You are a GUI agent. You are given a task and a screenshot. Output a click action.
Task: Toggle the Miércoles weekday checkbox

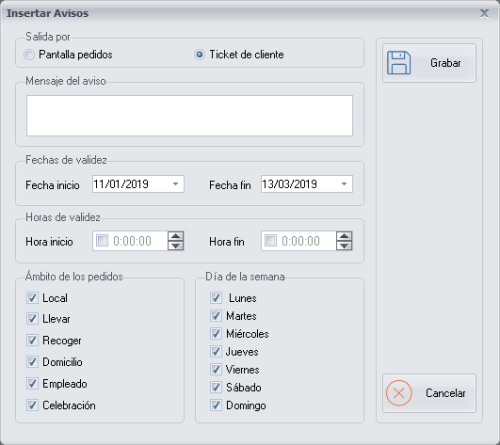coord(216,333)
